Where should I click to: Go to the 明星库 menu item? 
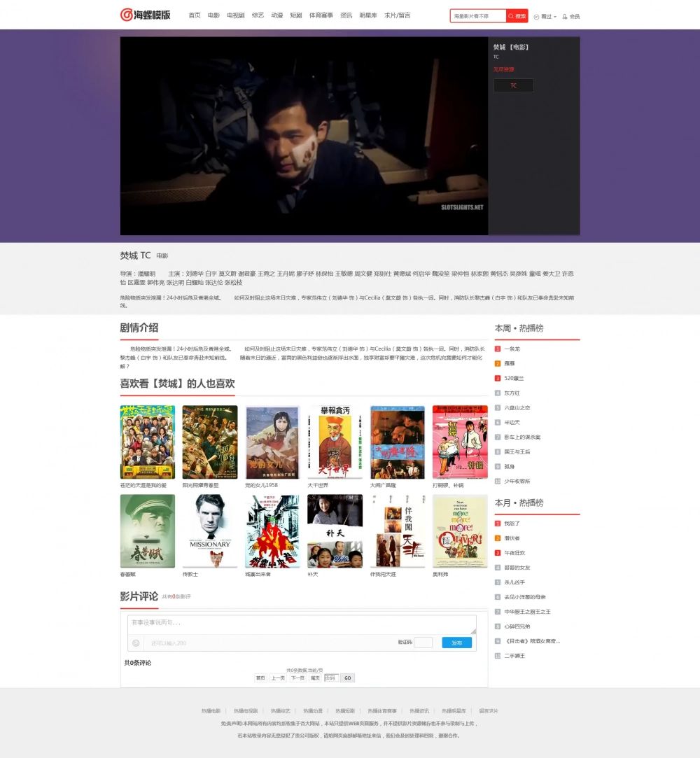coord(368,15)
